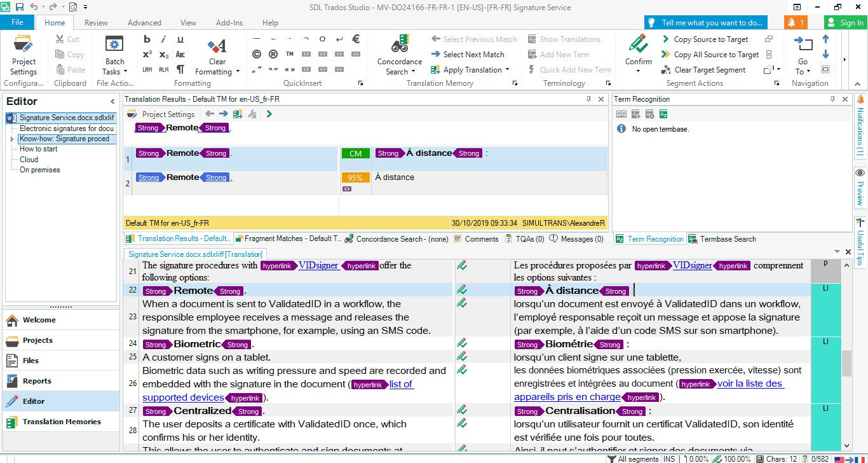Insert the Euro symbol from QuickInsert
The image size is (868, 463).
point(356,39)
